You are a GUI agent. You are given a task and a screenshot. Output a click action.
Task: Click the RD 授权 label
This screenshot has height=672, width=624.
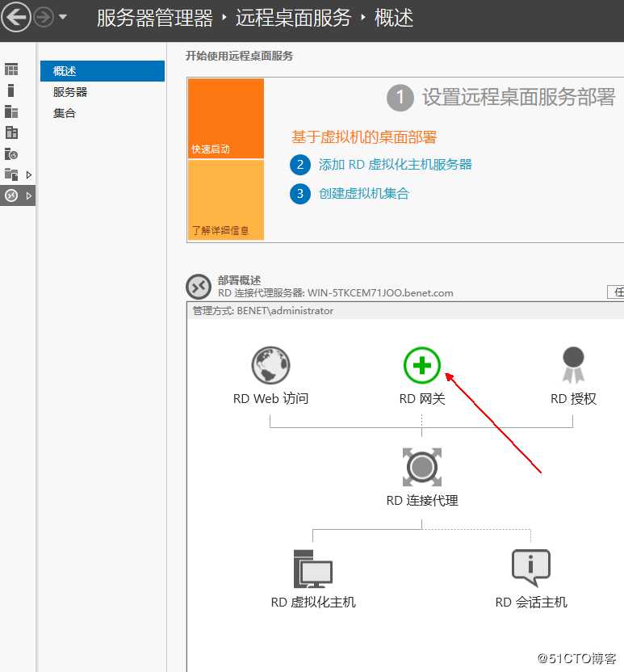pyautogui.click(x=573, y=398)
